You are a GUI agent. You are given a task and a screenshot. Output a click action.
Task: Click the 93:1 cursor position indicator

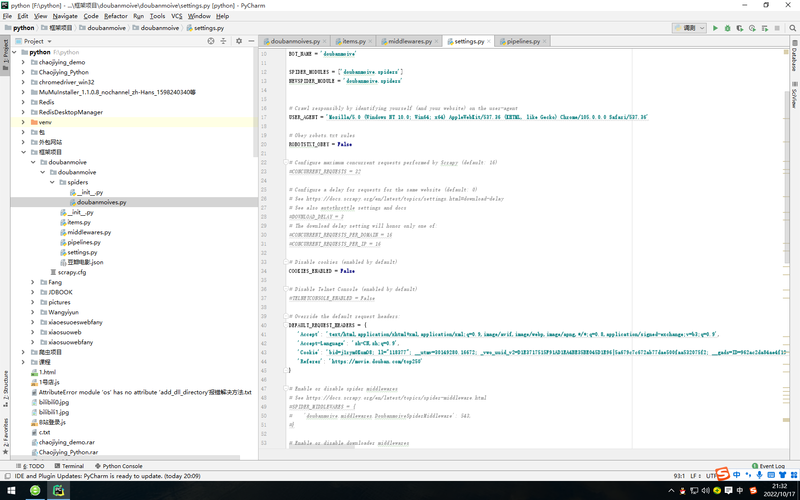[x=679, y=476]
